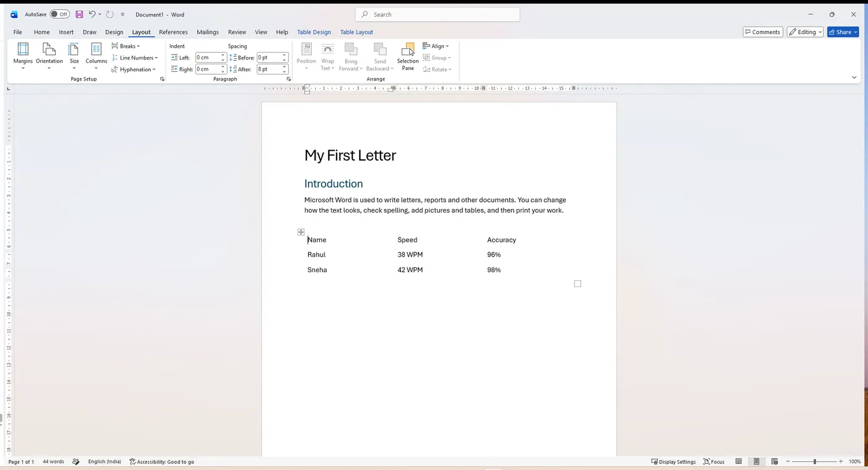This screenshot has height=470, width=868.
Task: Change page Orientation
Action: point(49,56)
